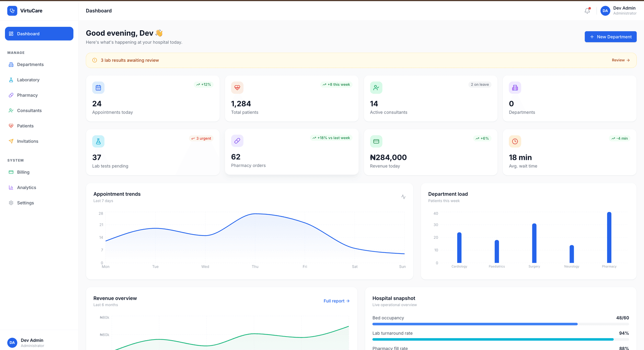Click the Departments building icon in sidebar
Screen dimensions: 644x350
tap(11, 64)
